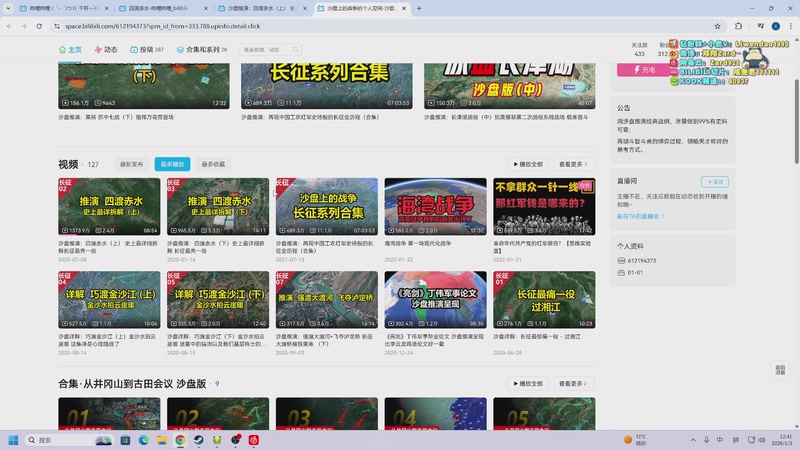This screenshot has width=800, height=450.
Task: Open the Chrome three-dot menu
Action: click(791, 26)
